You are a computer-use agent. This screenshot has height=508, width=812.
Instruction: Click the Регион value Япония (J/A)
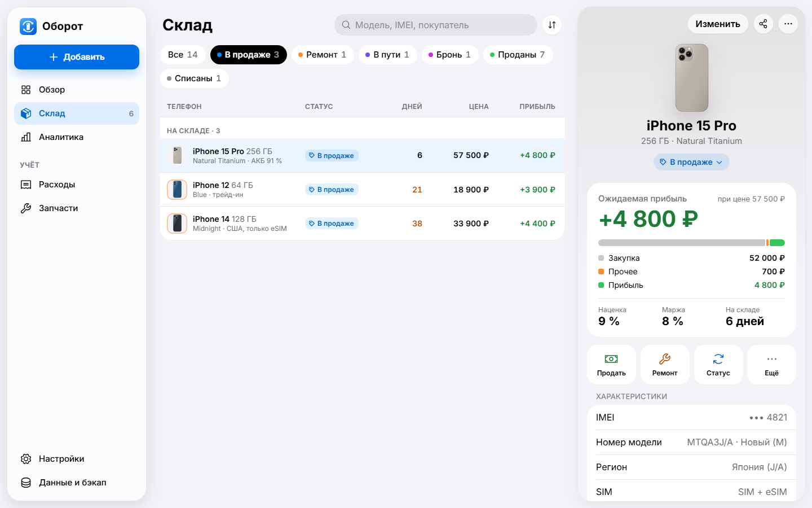point(759,467)
